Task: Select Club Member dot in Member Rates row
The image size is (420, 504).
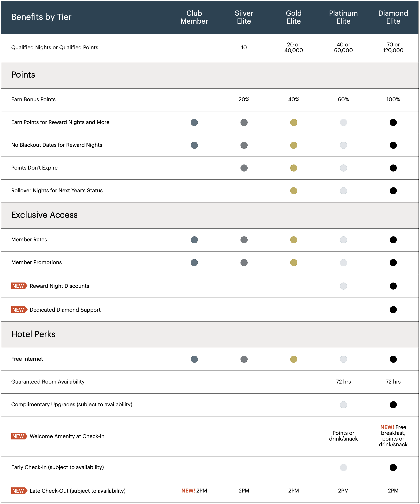Action: pyautogui.click(x=194, y=240)
